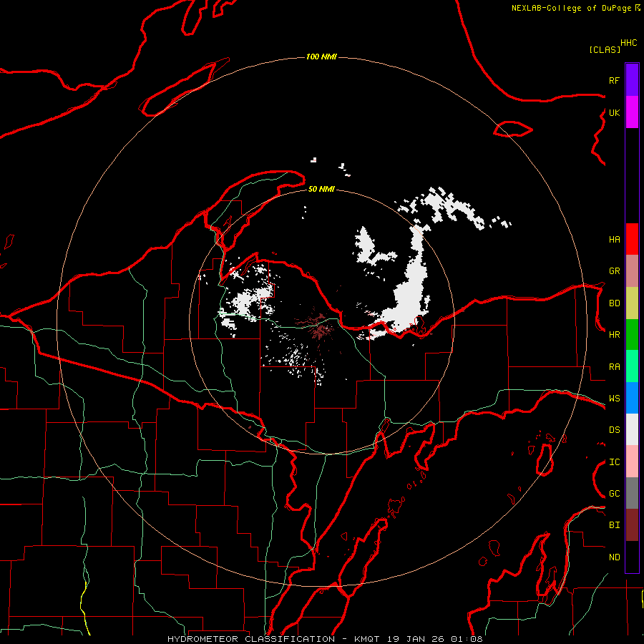Click the HR legend label

coord(614,335)
